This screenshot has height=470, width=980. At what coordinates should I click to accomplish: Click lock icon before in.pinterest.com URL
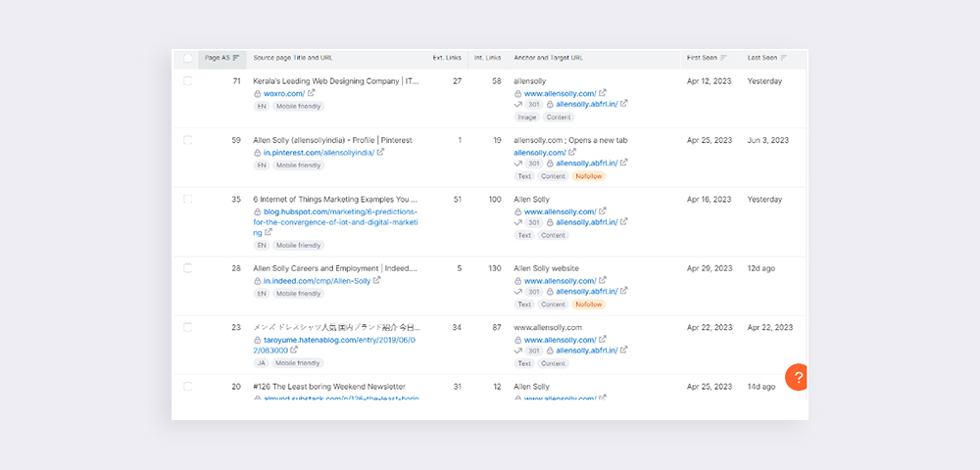click(x=258, y=153)
